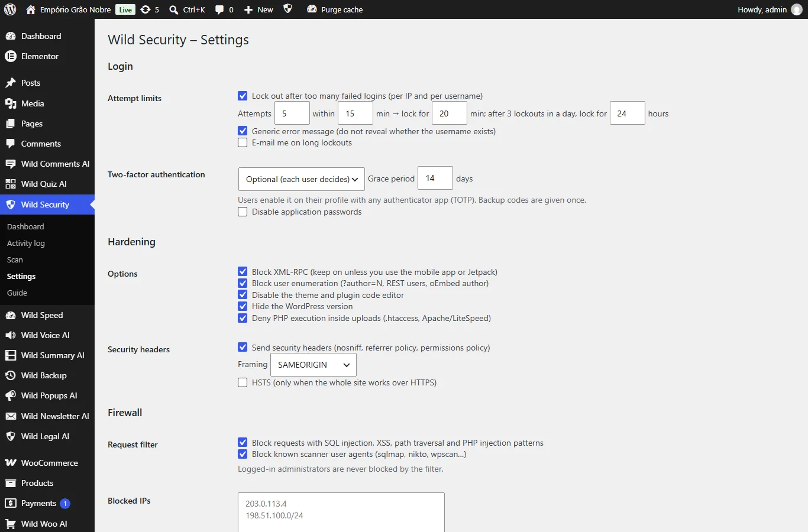Enable e-mail me on long lockouts
The image size is (808, 532).
tap(243, 142)
